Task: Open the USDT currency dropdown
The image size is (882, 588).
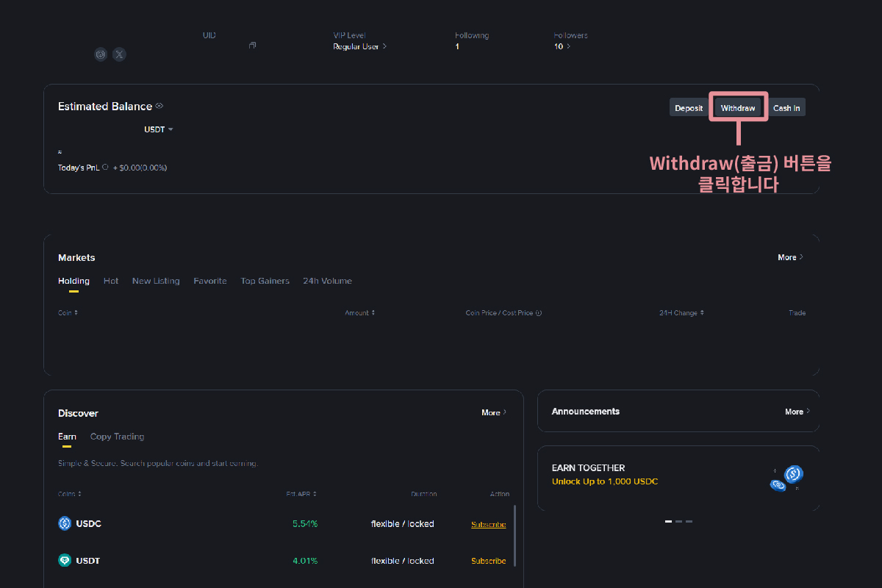Action: point(159,129)
